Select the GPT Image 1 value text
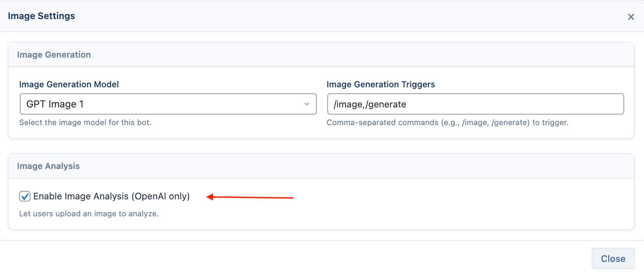The height and width of the screenshot is (275, 644). (55, 104)
